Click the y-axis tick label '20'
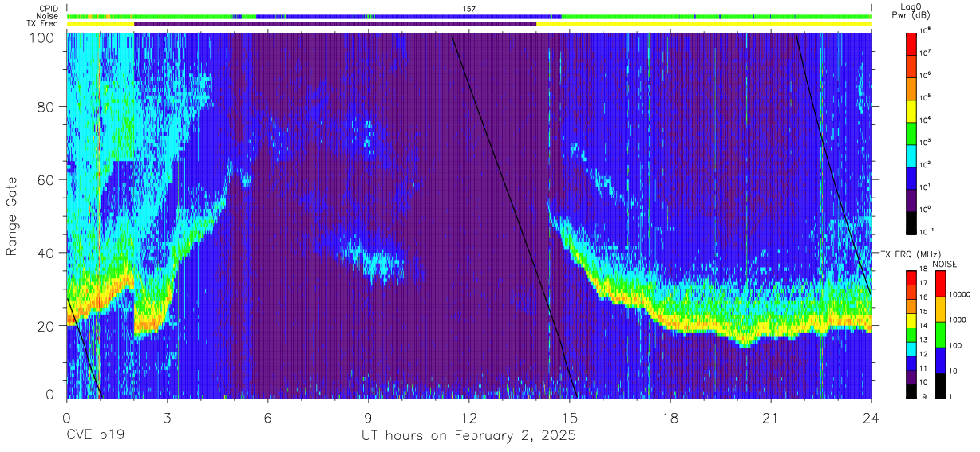Image resolution: width=980 pixels, height=452 pixels. coord(46,326)
